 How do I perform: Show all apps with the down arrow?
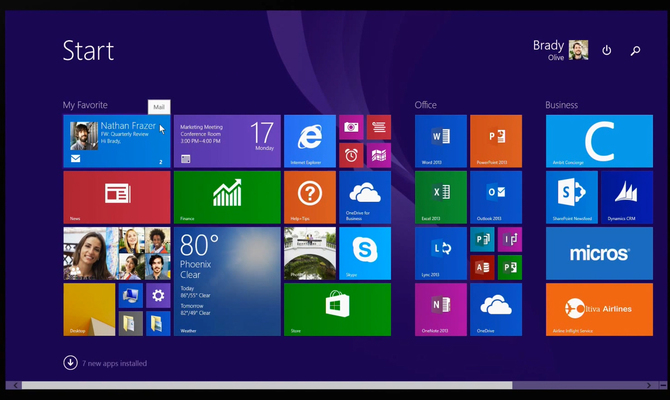tap(70, 363)
